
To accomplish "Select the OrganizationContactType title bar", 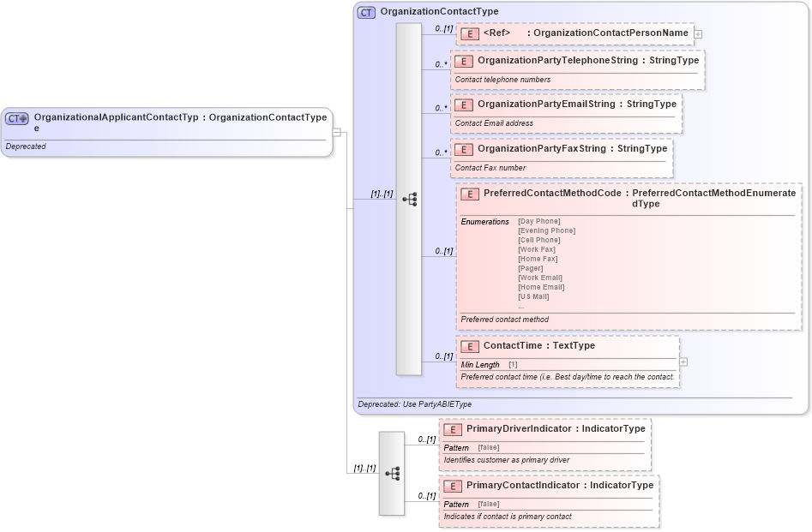I will tap(437, 11).
